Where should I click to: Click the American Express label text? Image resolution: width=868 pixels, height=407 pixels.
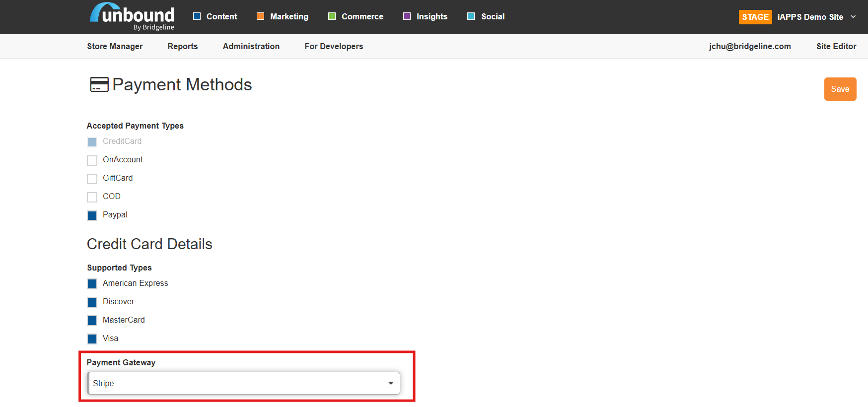[136, 283]
